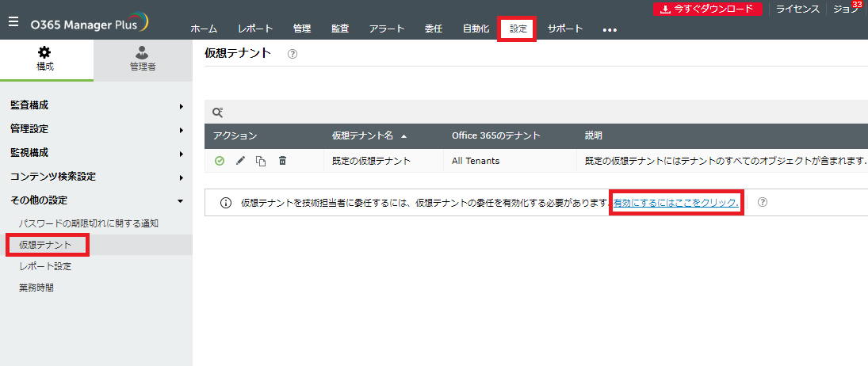Image resolution: width=868 pixels, height=366 pixels.
Task: Sort by 仮想テナント名 column arrow
Action: point(403,136)
